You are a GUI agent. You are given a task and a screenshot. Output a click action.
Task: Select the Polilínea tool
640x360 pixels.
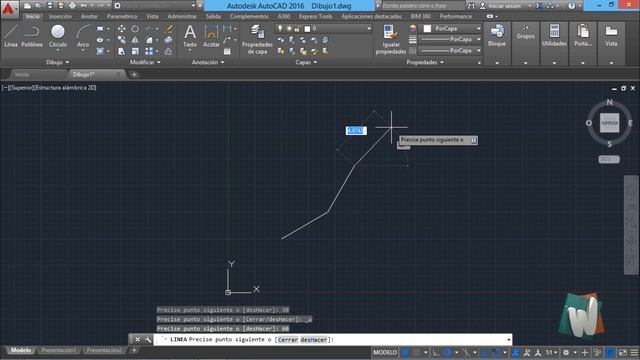(32, 36)
